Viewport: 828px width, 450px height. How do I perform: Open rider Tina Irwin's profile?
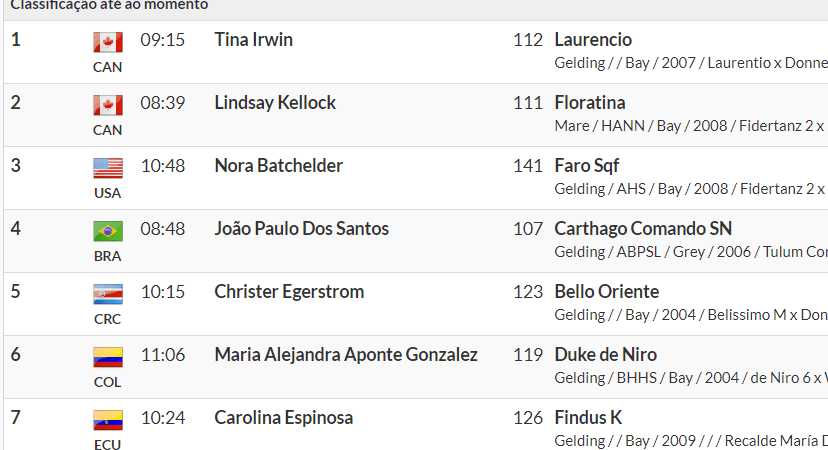(x=253, y=40)
